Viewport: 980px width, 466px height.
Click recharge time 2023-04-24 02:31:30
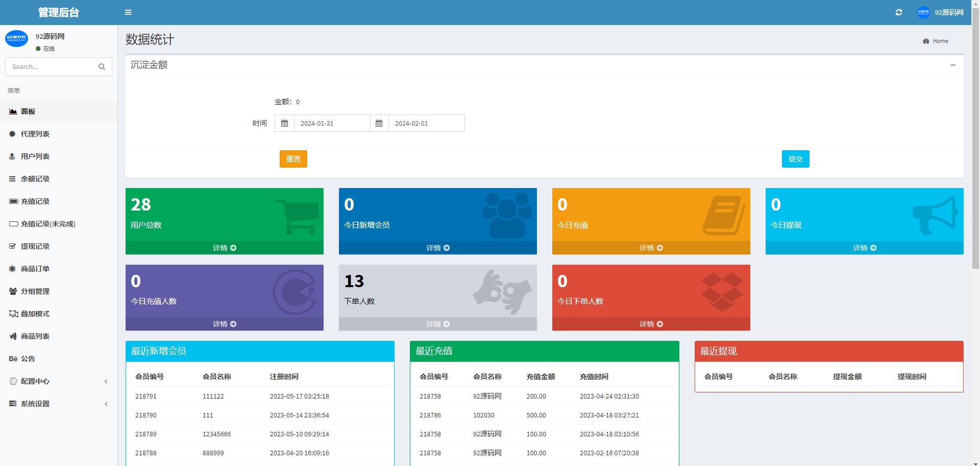(609, 397)
